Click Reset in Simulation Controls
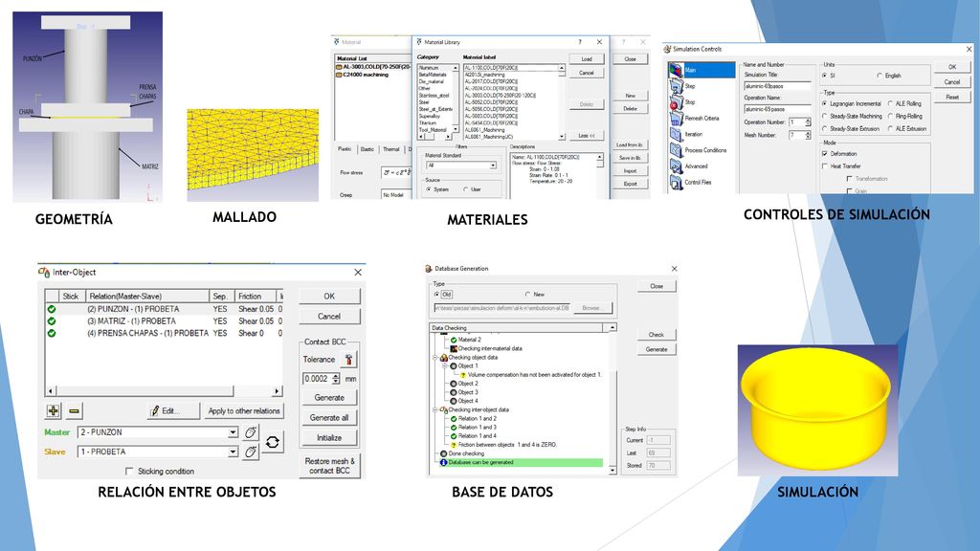Image resolution: width=980 pixels, height=551 pixels. coord(952,98)
